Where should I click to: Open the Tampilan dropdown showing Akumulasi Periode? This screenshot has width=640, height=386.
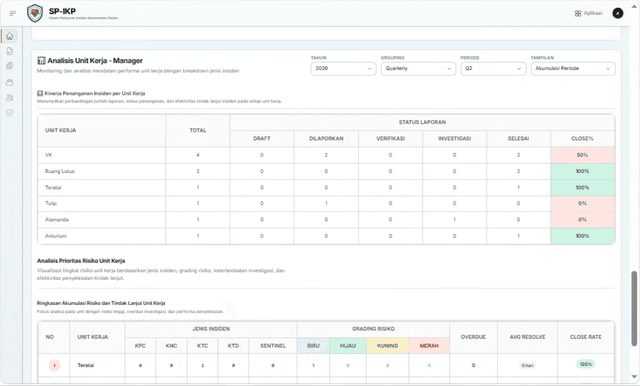pos(573,69)
